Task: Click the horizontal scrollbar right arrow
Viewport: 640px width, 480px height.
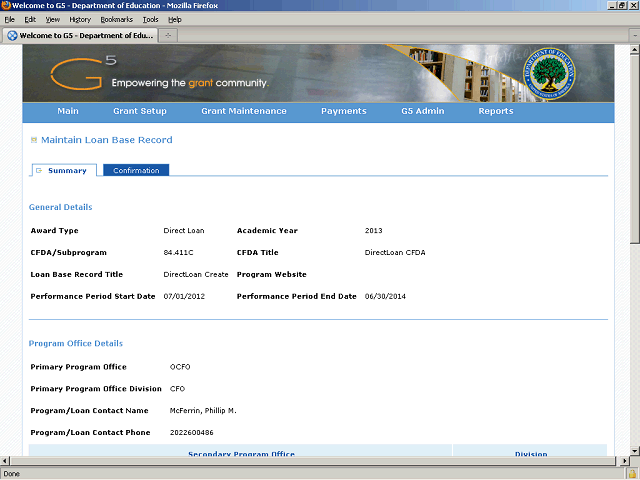Action: (x=624, y=461)
